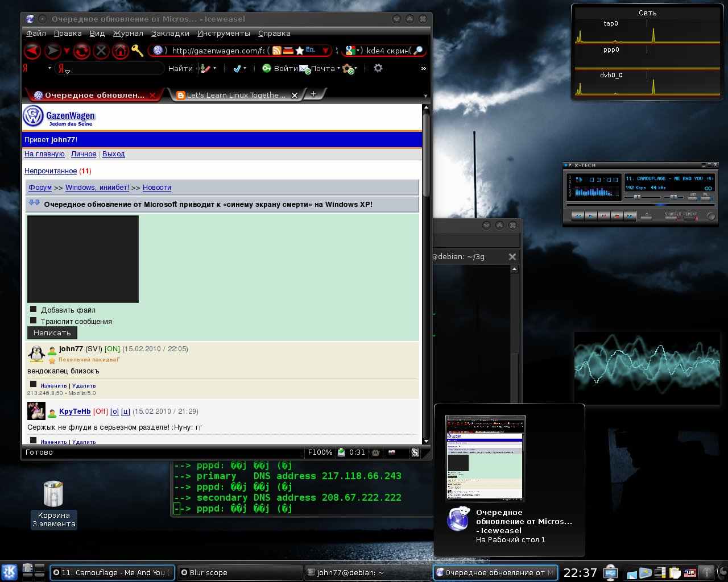Reload the page with the refresh icon
This screenshot has width=728, height=582.
(x=81, y=51)
